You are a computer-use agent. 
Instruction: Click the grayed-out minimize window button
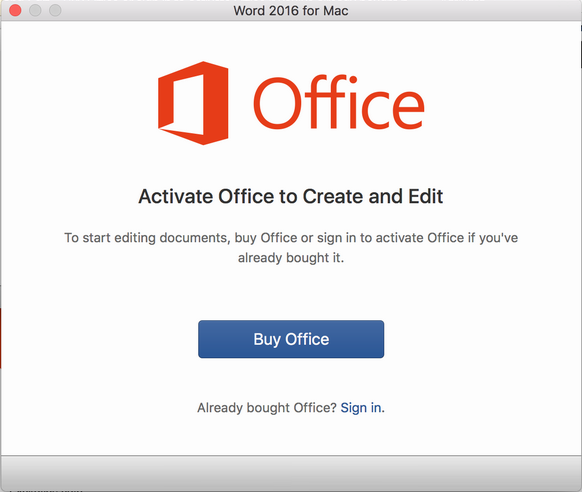click(35, 10)
